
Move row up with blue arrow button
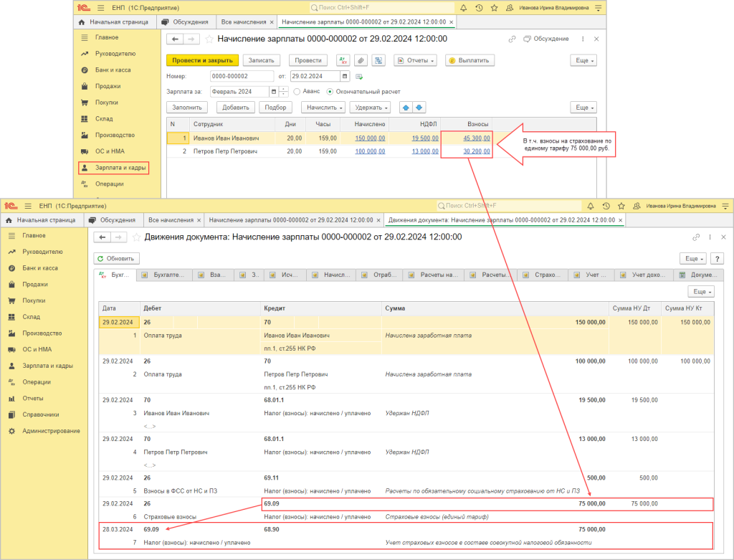pyautogui.click(x=406, y=108)
